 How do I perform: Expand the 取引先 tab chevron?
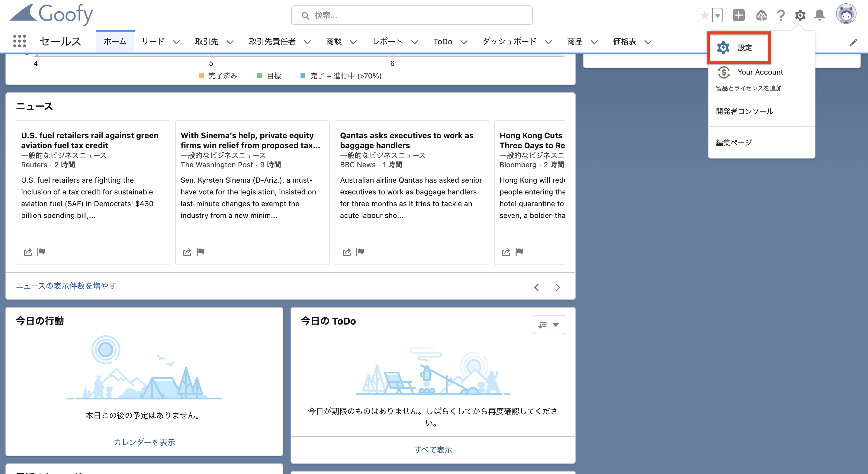pos(230,42)
